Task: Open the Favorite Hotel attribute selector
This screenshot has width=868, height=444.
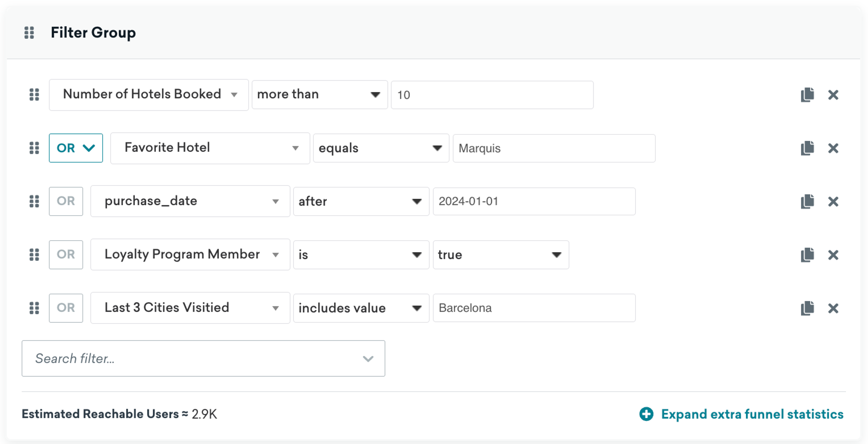Action: [210, 148]
